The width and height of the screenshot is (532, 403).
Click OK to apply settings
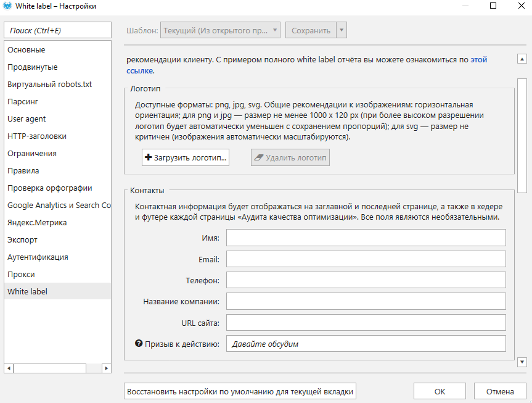[440, 391]
